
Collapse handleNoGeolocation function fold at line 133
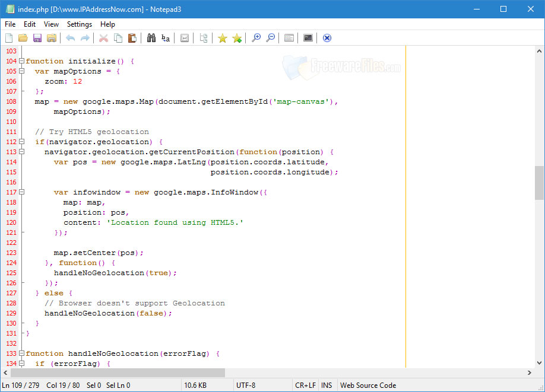coord(22,353)
